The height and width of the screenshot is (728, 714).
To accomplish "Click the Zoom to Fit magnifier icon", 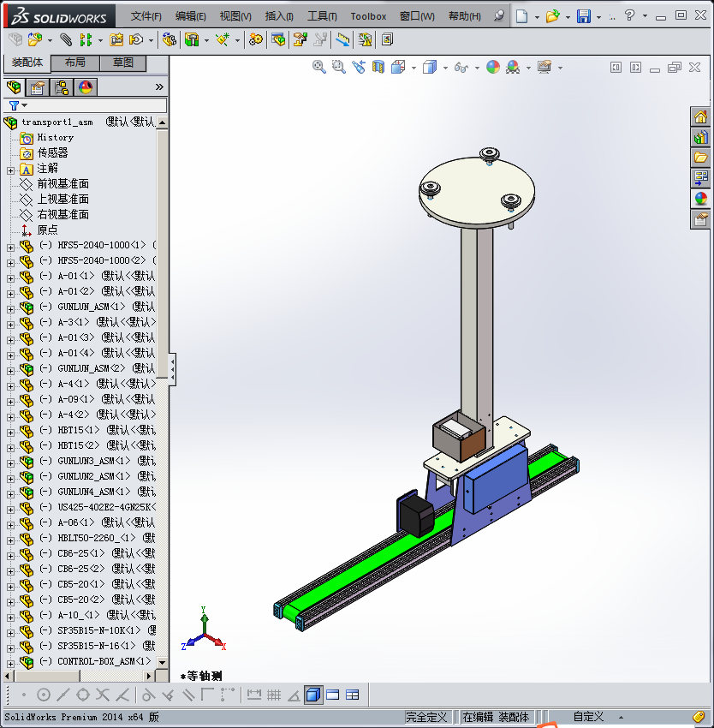I will pyautogui.click(x=318, y=68).
